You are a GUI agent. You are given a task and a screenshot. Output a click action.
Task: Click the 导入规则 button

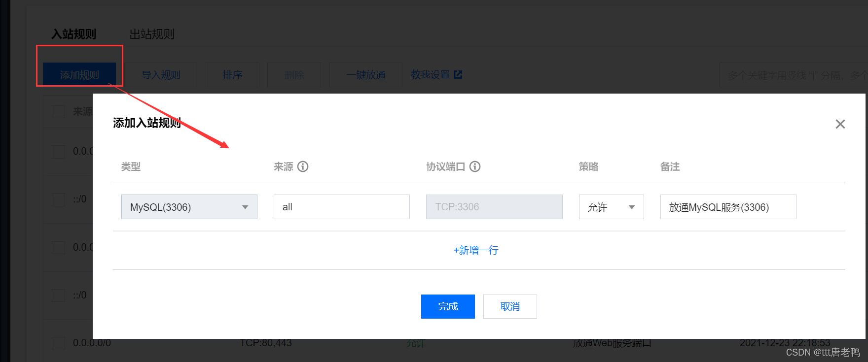161,75
